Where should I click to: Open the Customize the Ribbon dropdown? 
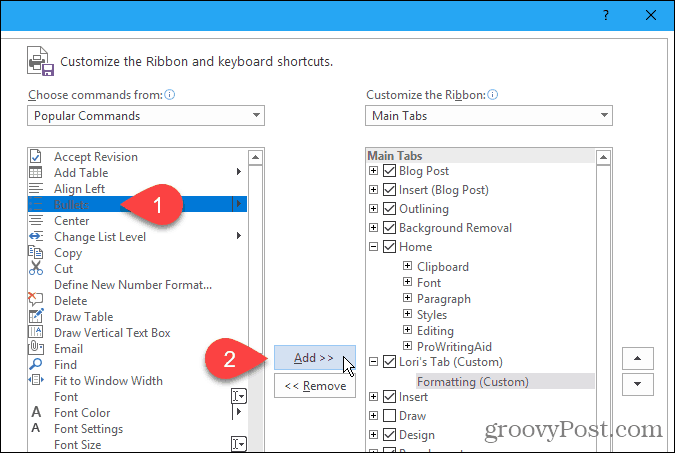tap(489, 115)
